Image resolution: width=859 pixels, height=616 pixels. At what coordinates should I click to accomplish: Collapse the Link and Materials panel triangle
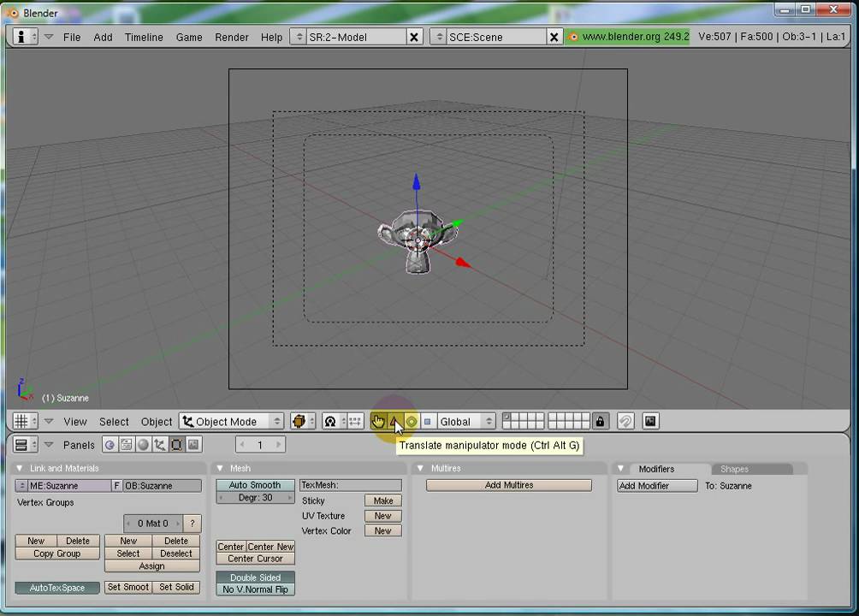20,468
